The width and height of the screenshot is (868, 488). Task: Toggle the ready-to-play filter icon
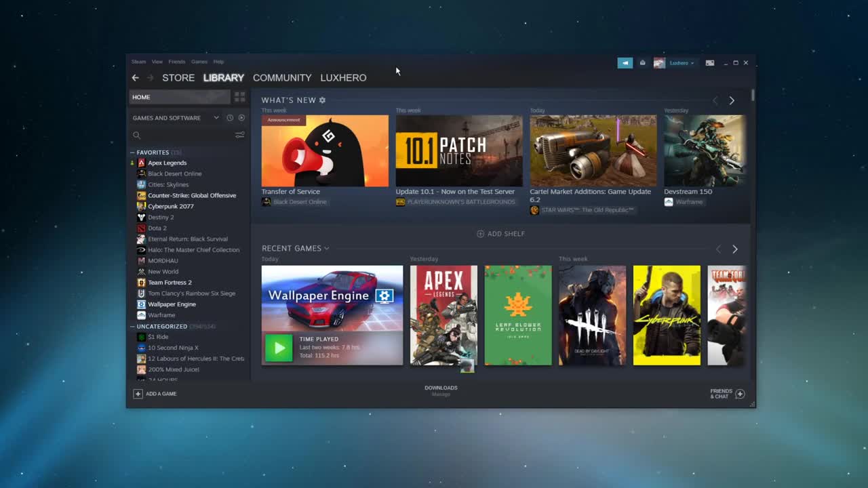241,118
